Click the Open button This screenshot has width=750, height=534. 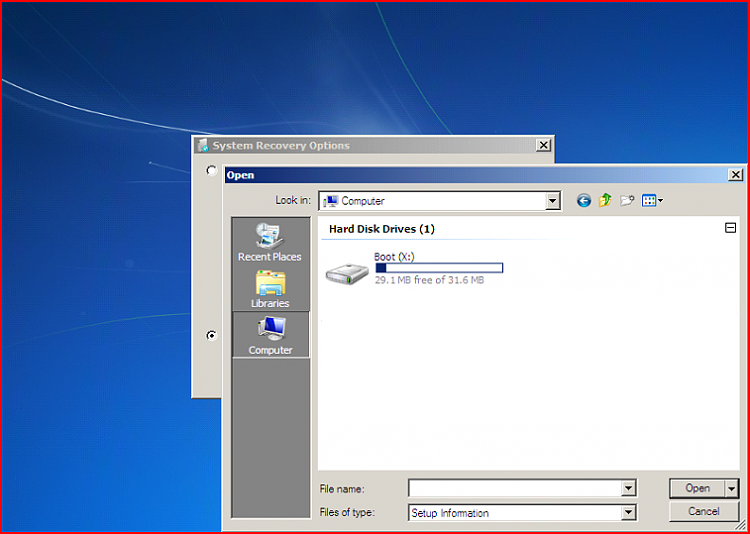pyautogui.click(x=697, y=488)
